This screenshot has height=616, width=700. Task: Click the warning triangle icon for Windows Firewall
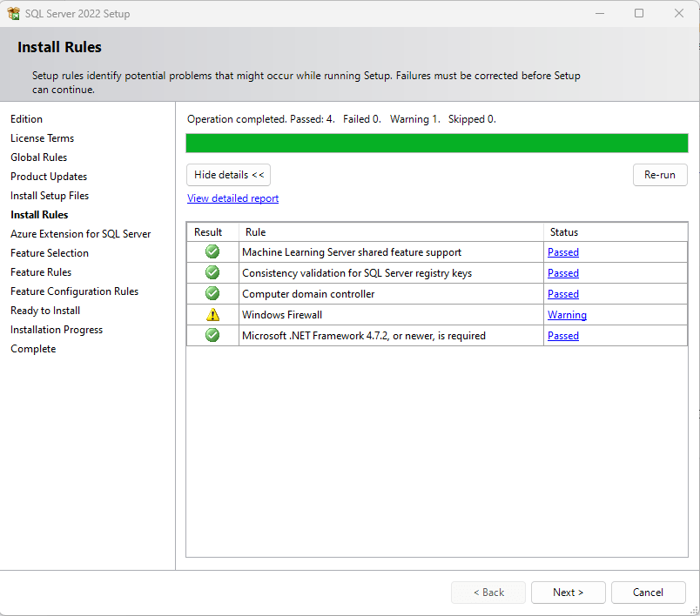point(212,314)
